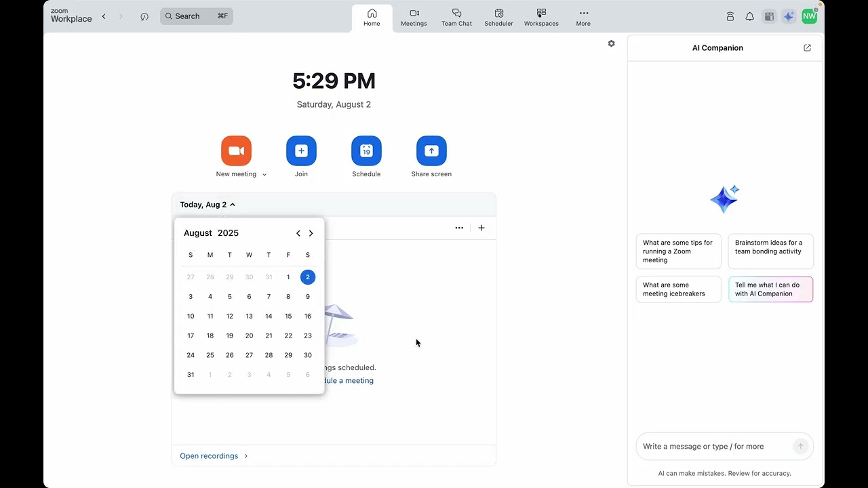This screenshot has height=488, width=868.
Task: Select the August month label in calendar
Action: (198, 233)
